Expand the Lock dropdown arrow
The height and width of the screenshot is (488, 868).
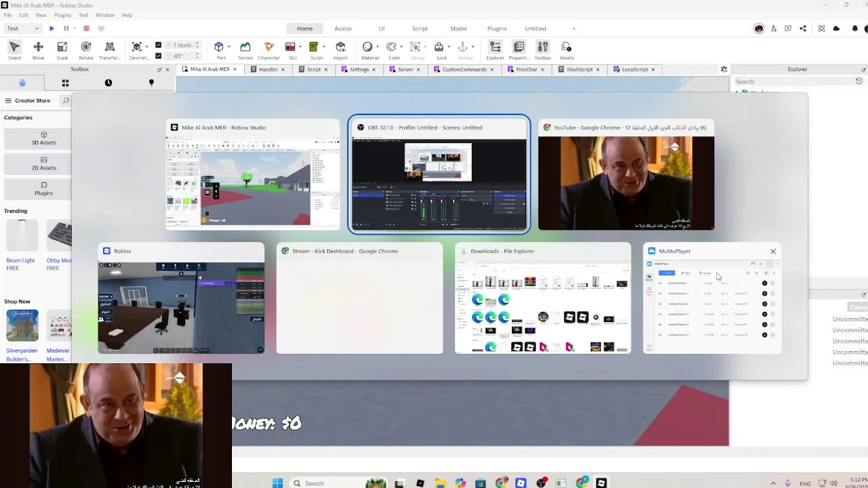click(449, 47)
